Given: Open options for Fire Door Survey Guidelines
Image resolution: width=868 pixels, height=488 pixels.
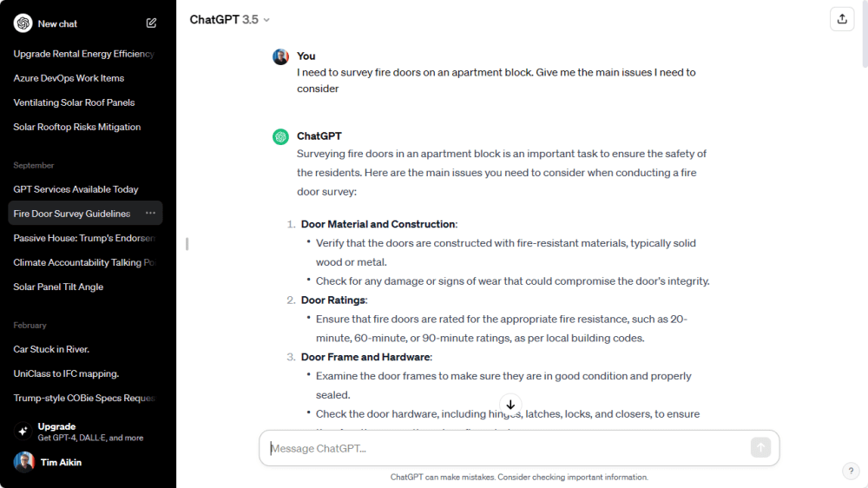Looking at the screenshot, I should click(x=151, y=213).
